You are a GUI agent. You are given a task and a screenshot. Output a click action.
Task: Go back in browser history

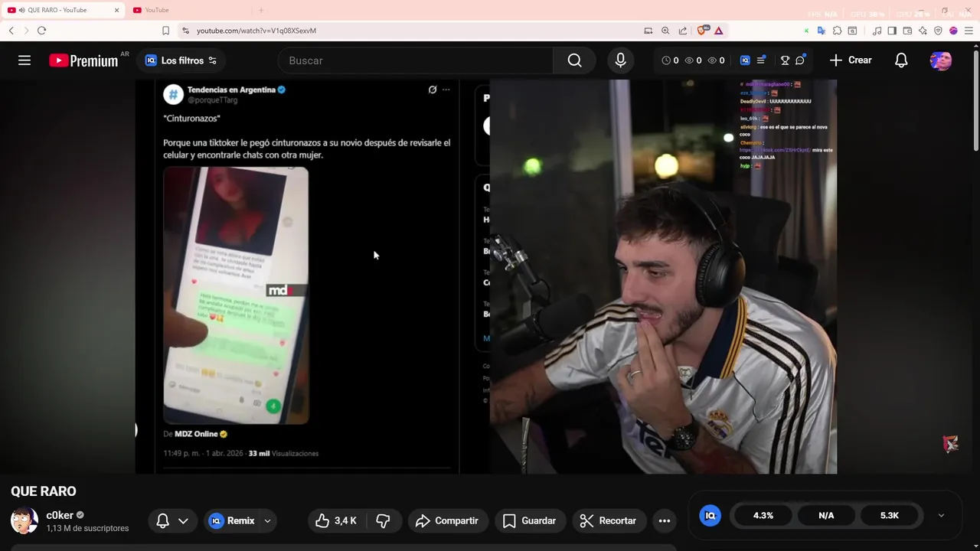(11, 31)
